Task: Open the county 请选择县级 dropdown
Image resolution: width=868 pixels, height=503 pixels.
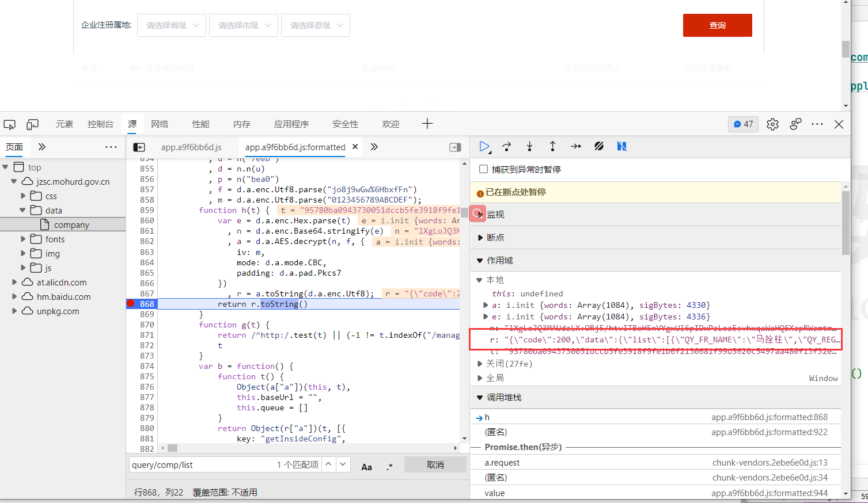Action: coord(316,25)
